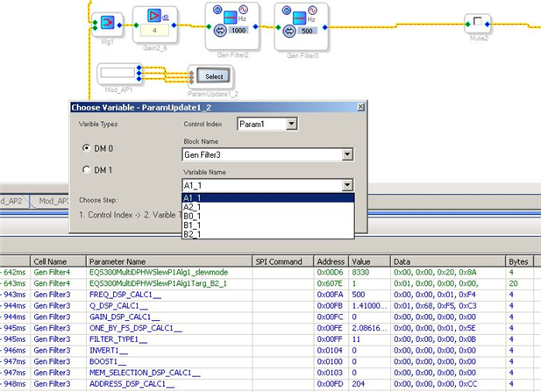Click address cell 0x607E

[x=330, y=283]
